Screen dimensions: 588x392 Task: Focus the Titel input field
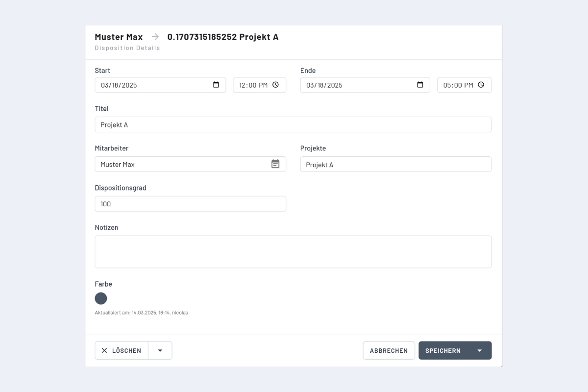tap(293, 125)
